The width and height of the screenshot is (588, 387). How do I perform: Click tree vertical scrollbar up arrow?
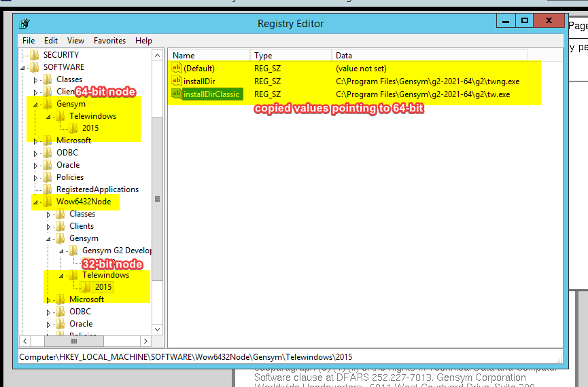(158, 56)
